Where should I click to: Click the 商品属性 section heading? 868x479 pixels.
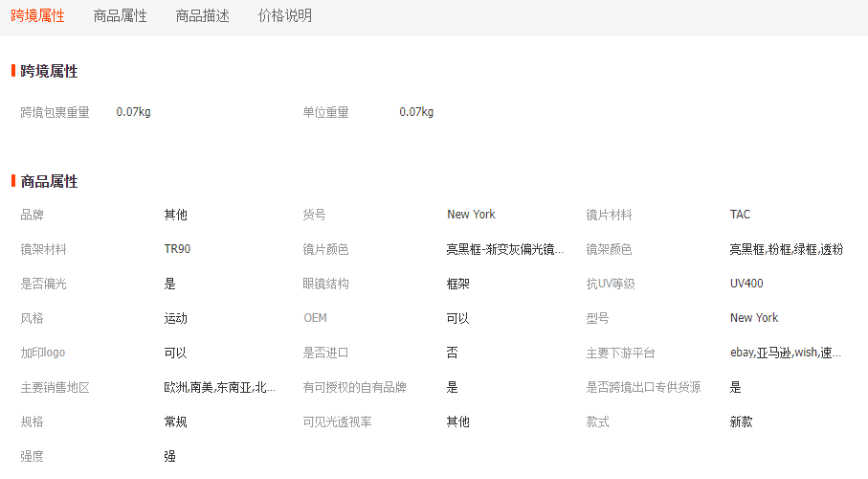pyautogui.click(x=49, y=181)
